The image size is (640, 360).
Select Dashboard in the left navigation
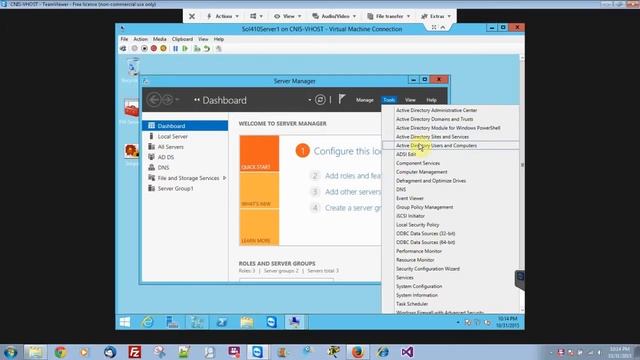click(185, 126)
